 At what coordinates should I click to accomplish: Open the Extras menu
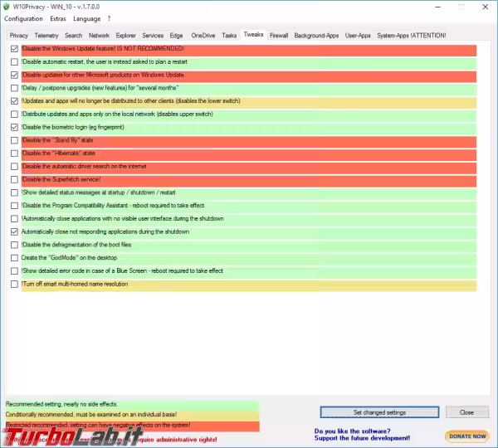pos(58,19)
